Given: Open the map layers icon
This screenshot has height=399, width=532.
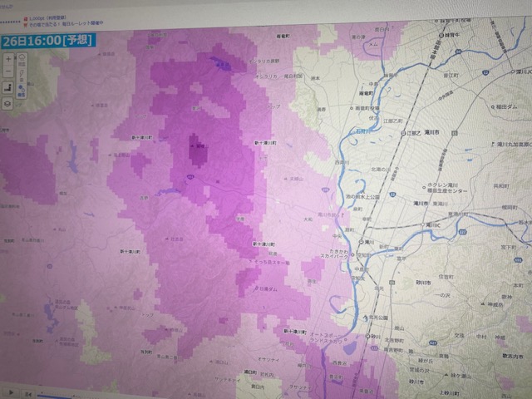Looking at the screenshot, I should (8, 104).
